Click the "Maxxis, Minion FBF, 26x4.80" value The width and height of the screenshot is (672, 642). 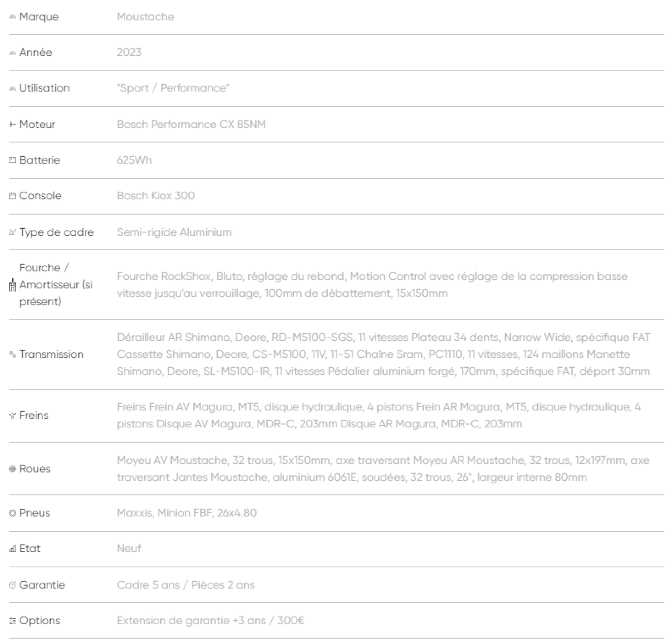point(186,513)
